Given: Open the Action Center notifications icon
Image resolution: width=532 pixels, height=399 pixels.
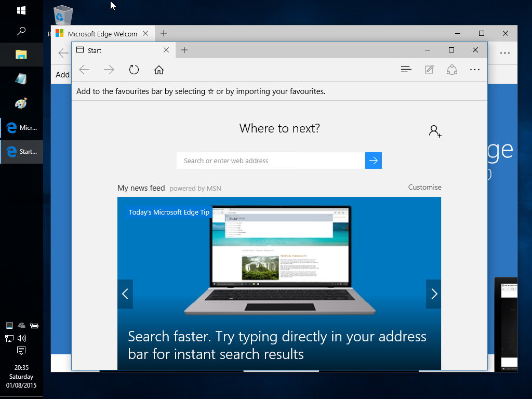Looking at the screenshot, I should pos(21,351).
